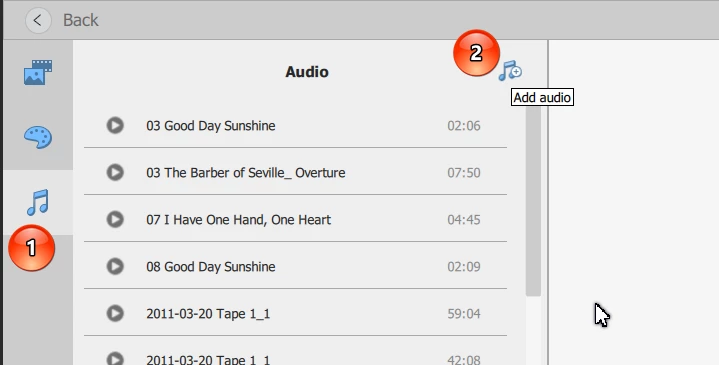The image size is (719, 365).
Task: Play the 42:08 Tape 1_1 preview
Action: pyautogui.click(x=115, y=359)
